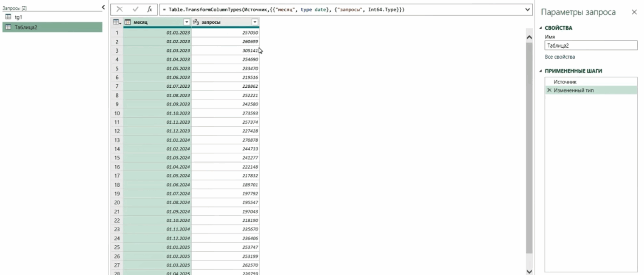Viewport: 644px width, 275px height.
Task: Delete the Измененный тип step
Action: coord(549,90)
